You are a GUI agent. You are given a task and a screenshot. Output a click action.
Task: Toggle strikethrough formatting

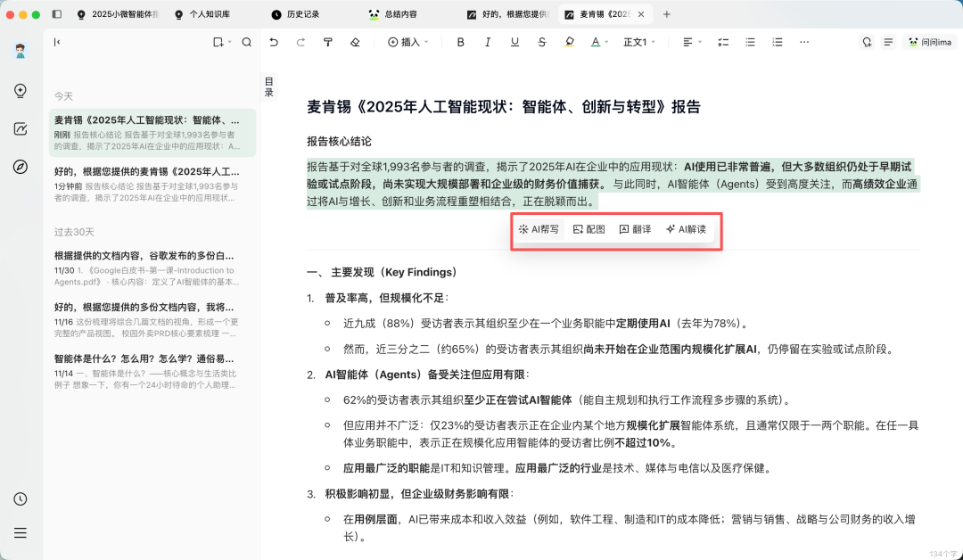tap(540, 41)
